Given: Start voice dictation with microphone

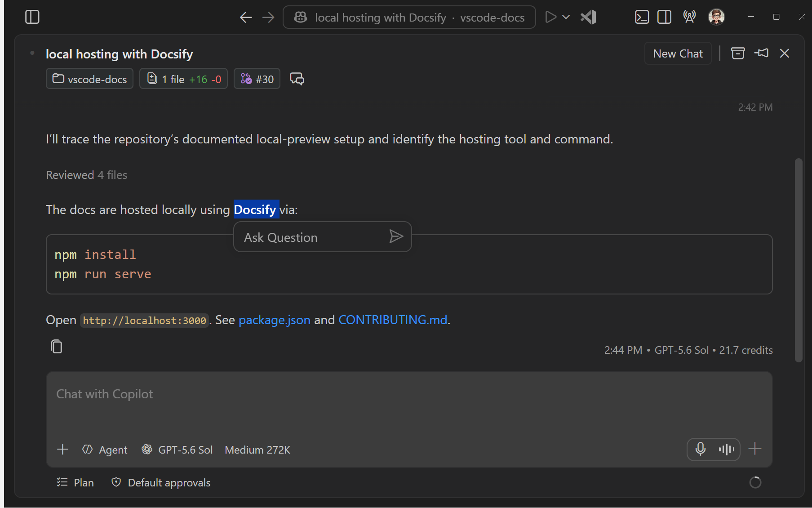Looking at the screenshot, I should pyautogui.click(x=700, y=449).
